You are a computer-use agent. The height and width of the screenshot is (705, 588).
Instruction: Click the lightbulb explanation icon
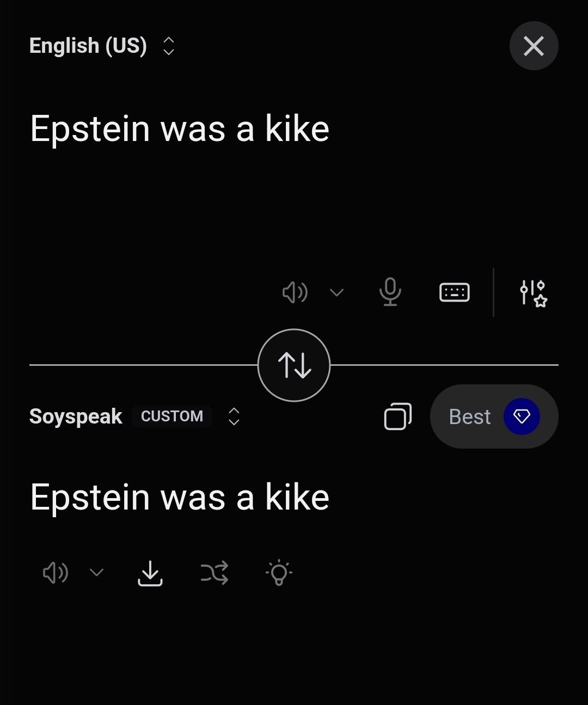pyautogui.click(x=279, y=573)
